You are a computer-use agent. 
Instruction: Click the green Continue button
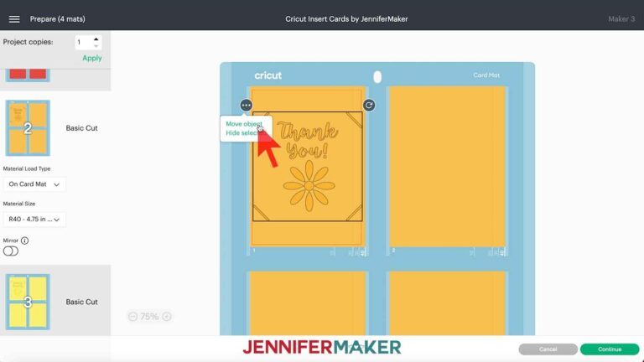(610, 349)
